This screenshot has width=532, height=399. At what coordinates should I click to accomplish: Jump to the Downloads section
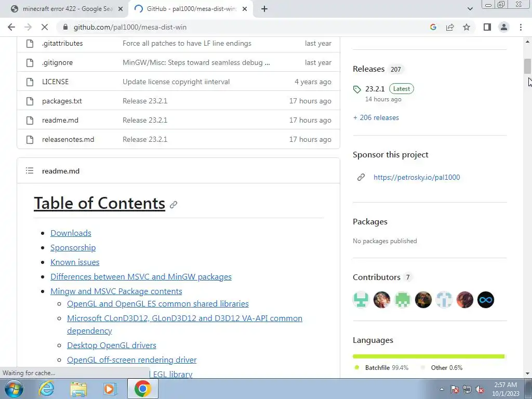pyautogui.click(x=71, y=233)
